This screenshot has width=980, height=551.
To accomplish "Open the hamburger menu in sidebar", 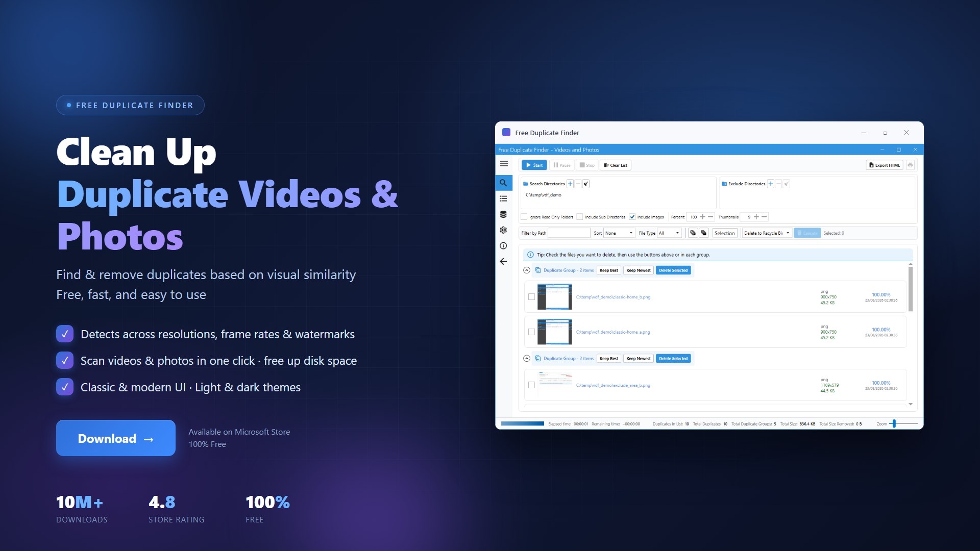I will (x=504, y=164).
